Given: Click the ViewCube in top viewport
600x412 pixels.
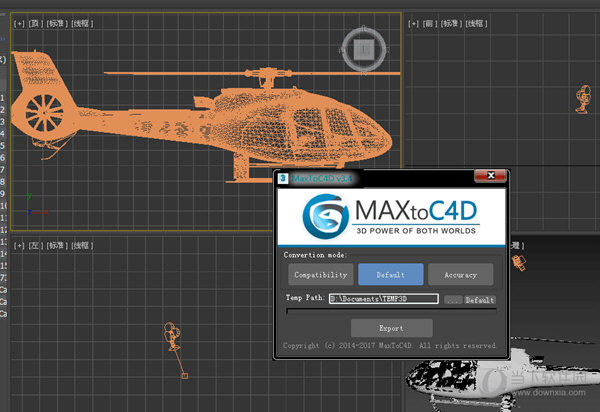Looking at the screenshot, I should tap(364, 50).
